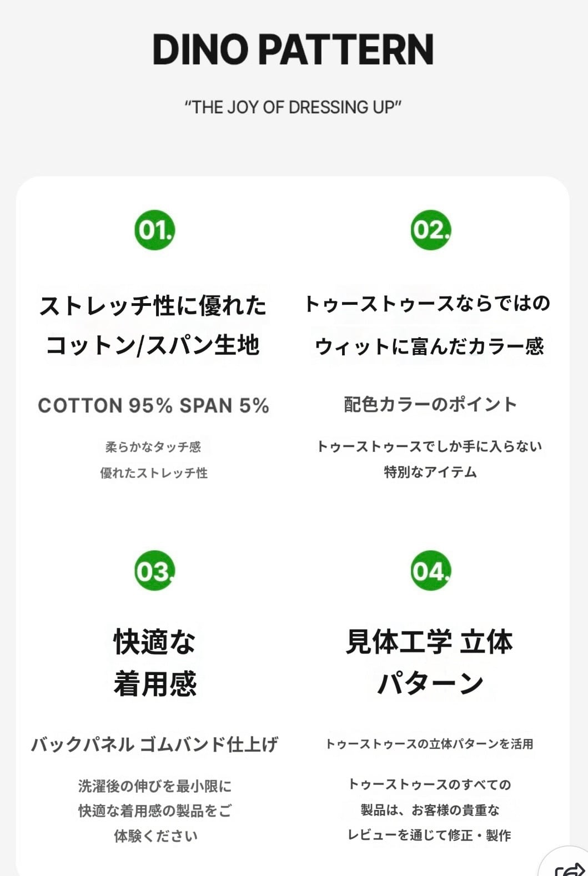Click the ウィットに富んだカラー感 heading line
This screenshot has height=876, width=588.
[x=429, y=346]
